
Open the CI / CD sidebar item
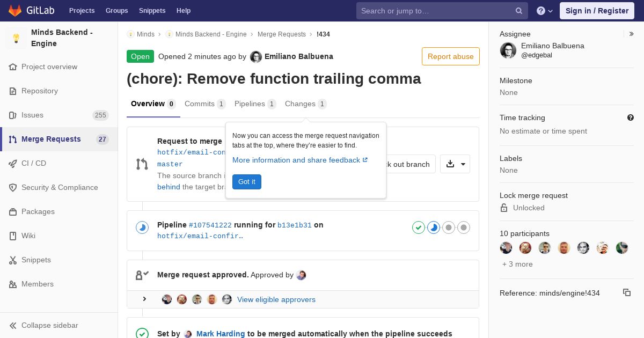tap(33, 163)
